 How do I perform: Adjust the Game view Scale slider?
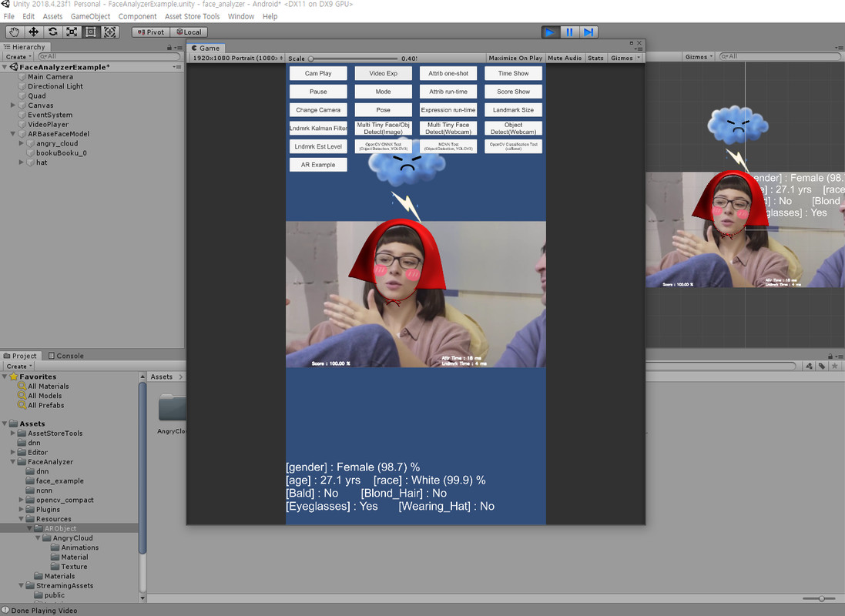click(354, 59)
